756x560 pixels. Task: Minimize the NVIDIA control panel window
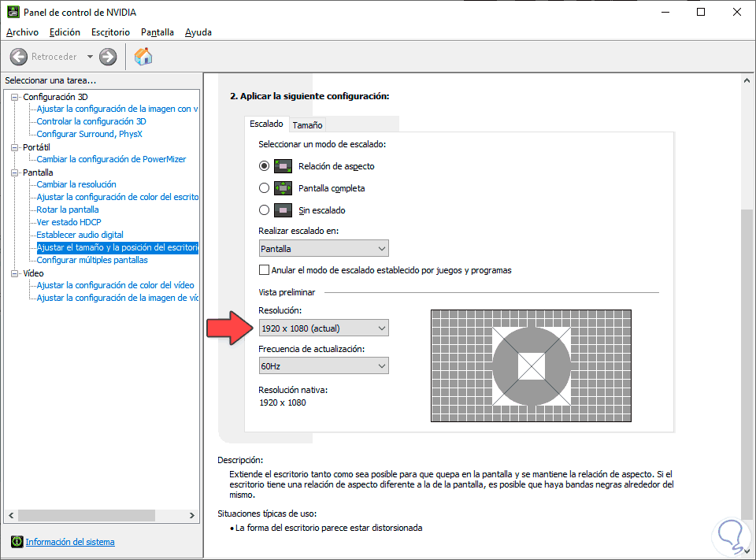(665, 12)
